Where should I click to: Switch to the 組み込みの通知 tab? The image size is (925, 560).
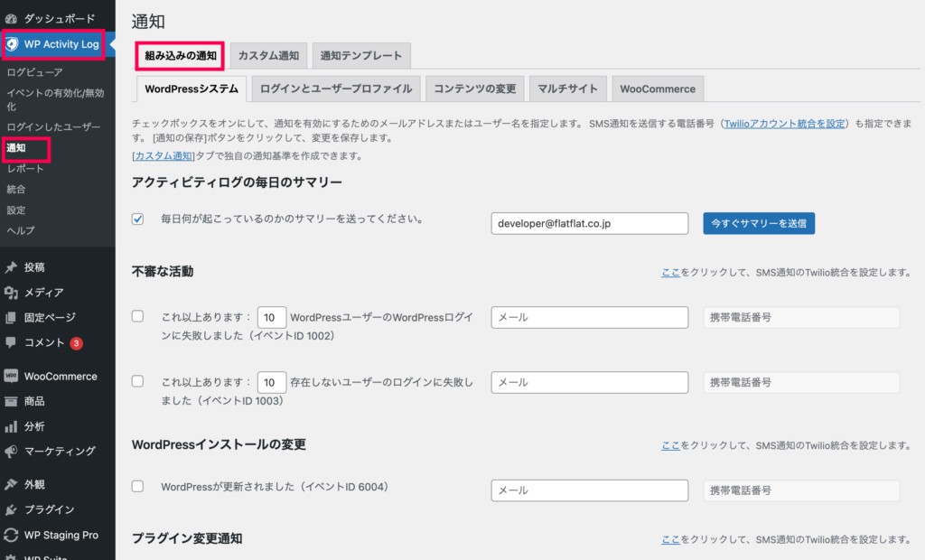(181, 55)
